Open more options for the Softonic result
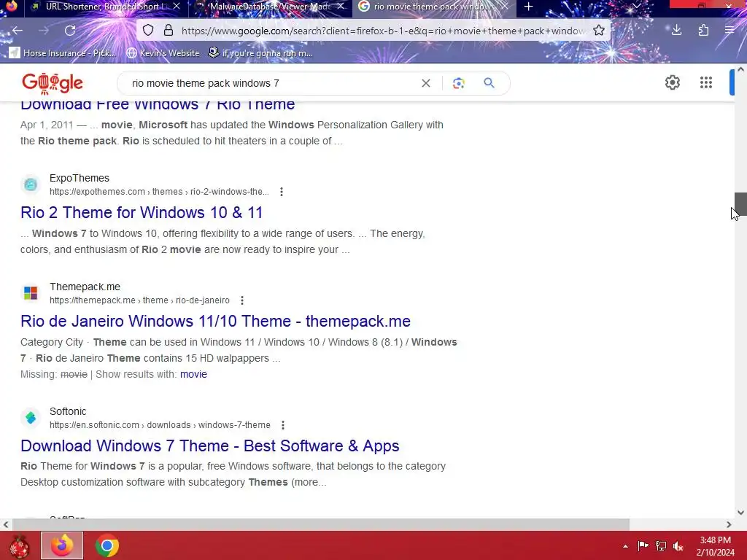 [x=283, y=425]
